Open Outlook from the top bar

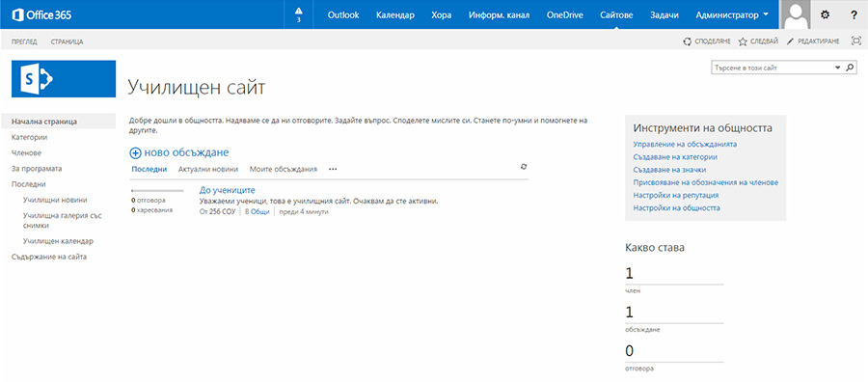(343, 14)
